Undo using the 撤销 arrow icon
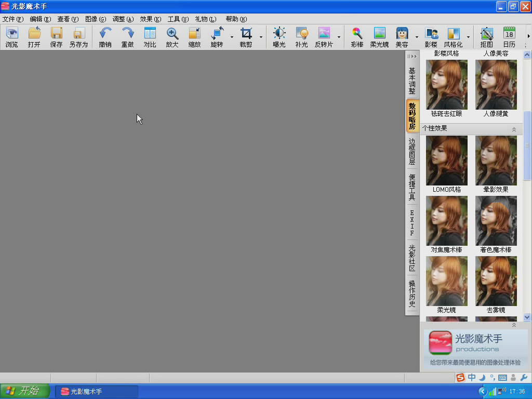Image resolution: width=532 pixels, height=399 pixels. (x=105, y=37)
